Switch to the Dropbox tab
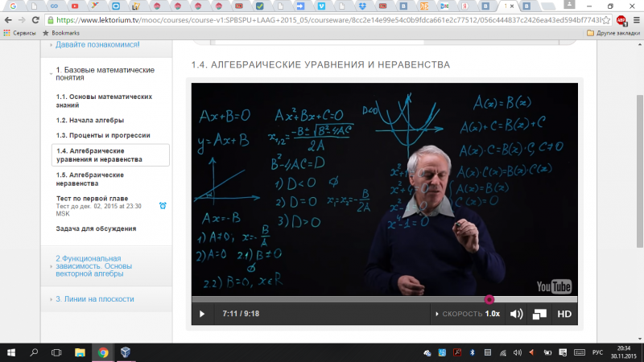644x362 pixels. click(x=362, y=6)
